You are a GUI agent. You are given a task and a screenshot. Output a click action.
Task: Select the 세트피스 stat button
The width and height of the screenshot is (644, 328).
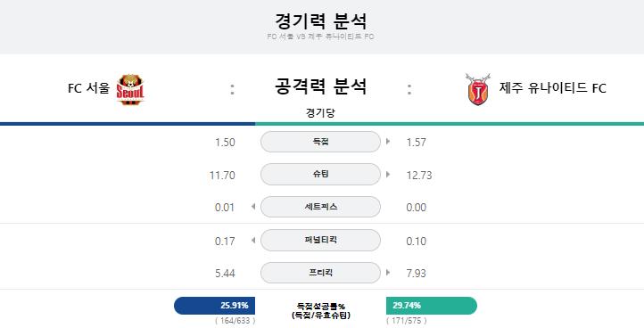pyautogui.click(x=320, y=207)
